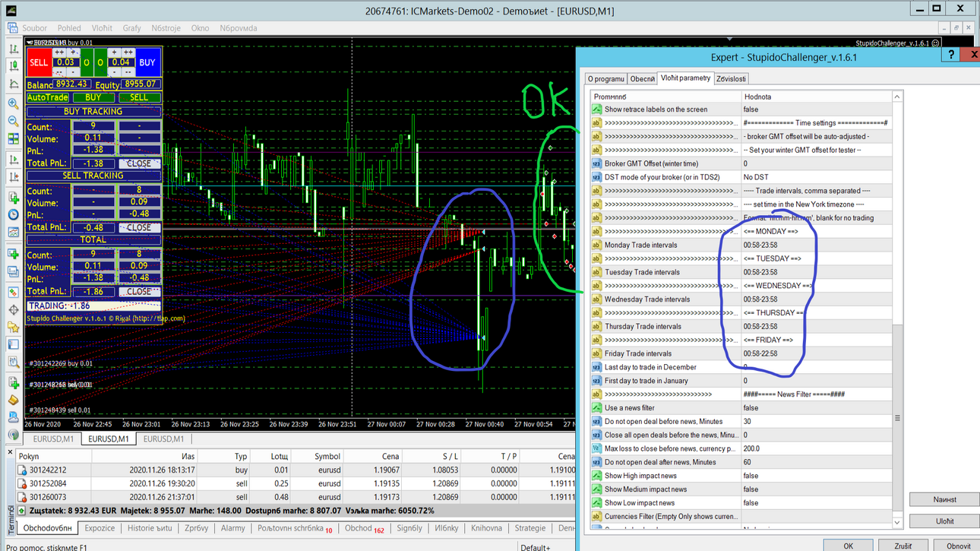Click the OK button in Expert dialog
Screen dimensions: 980x551
(x=849, y=545)
